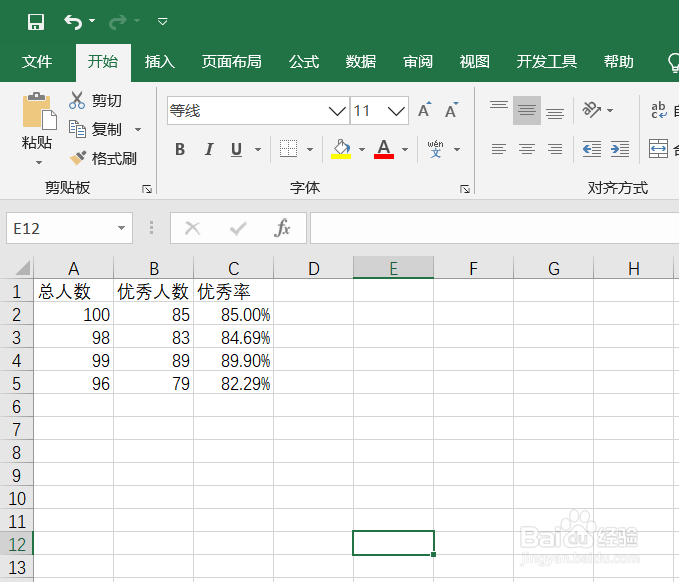Open the 文件 menu tab
679x582 pixels.
(x=37, y=62)
